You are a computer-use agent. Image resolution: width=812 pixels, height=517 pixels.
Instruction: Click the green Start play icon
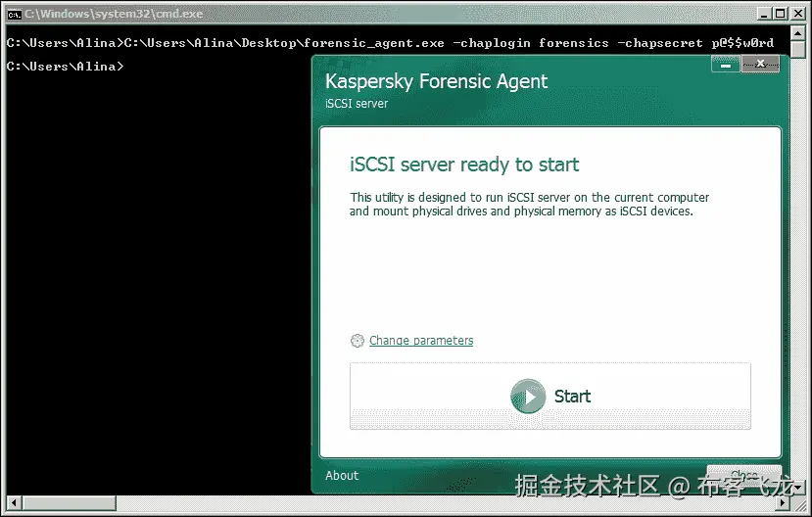coord(528,397)
